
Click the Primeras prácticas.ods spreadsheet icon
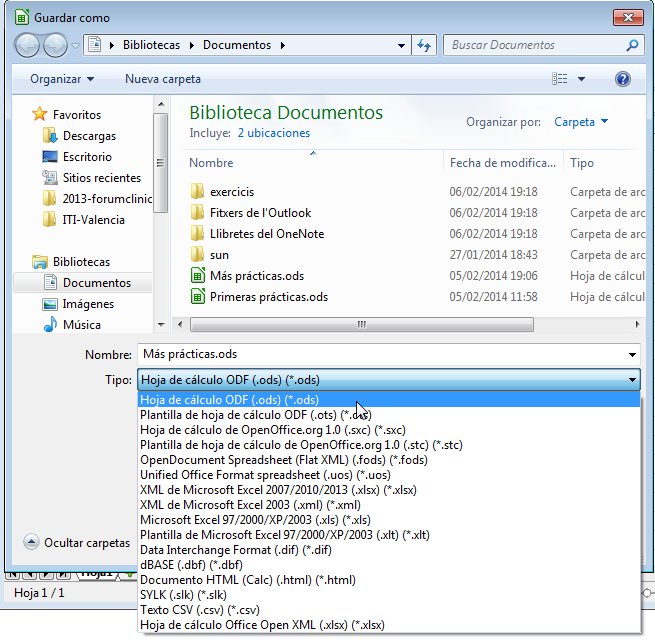198,296
